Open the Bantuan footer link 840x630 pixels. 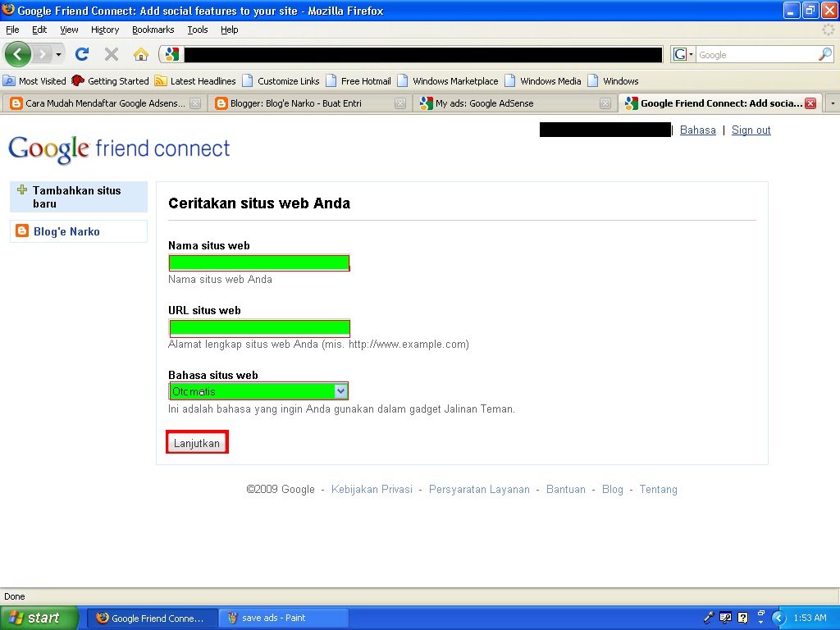click(566, 489)
